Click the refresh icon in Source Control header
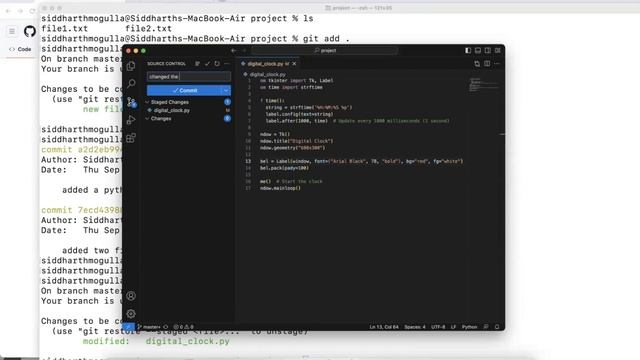The height and width of the screenshot is (360, 640). (x=217, y=64)
